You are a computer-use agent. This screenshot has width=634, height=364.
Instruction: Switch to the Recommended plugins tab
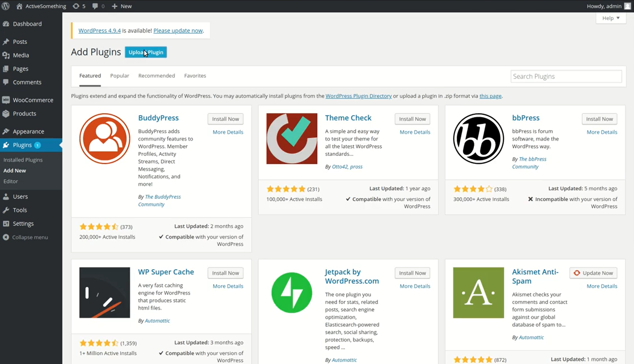tap(157, 76)
